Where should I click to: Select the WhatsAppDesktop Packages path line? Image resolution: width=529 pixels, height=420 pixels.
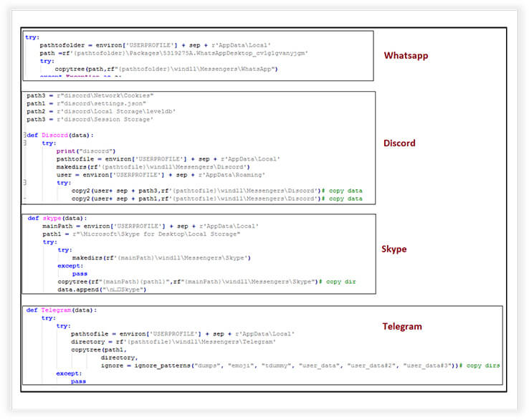pos(173,53)
